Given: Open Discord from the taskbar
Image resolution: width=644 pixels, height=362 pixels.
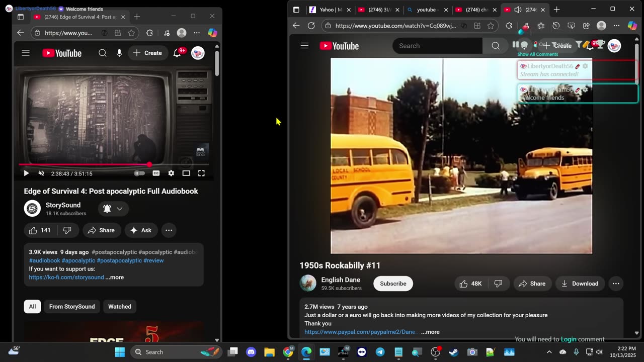Looking at the screenshot, I should click(x=251, y=352).
